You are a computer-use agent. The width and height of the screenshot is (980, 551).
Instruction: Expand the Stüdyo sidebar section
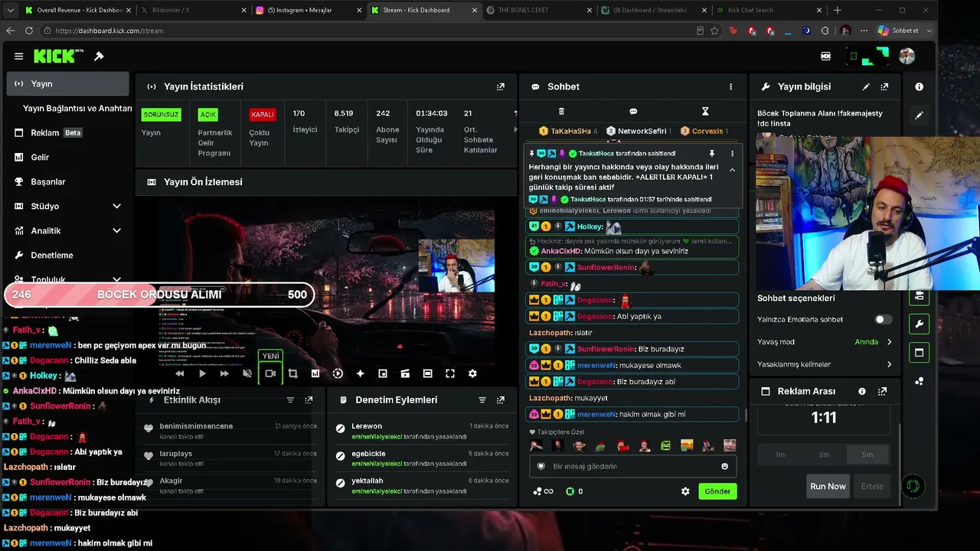(68, 206)
